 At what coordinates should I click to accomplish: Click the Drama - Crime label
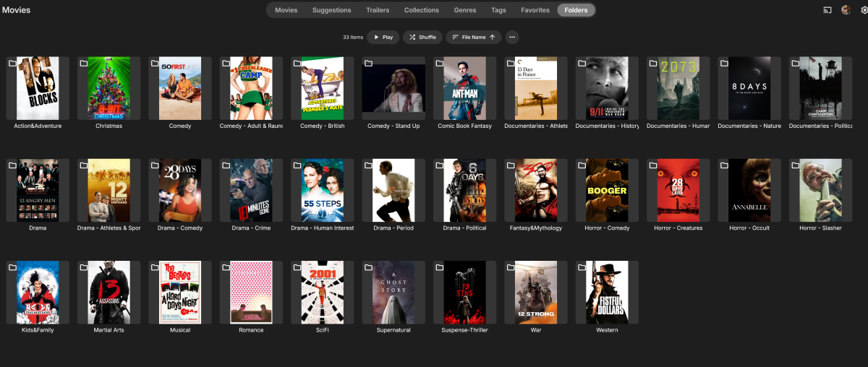[x=251, y=228]
